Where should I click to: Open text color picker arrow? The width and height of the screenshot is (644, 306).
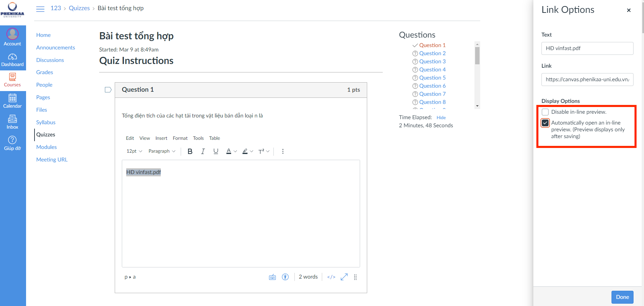236,151
